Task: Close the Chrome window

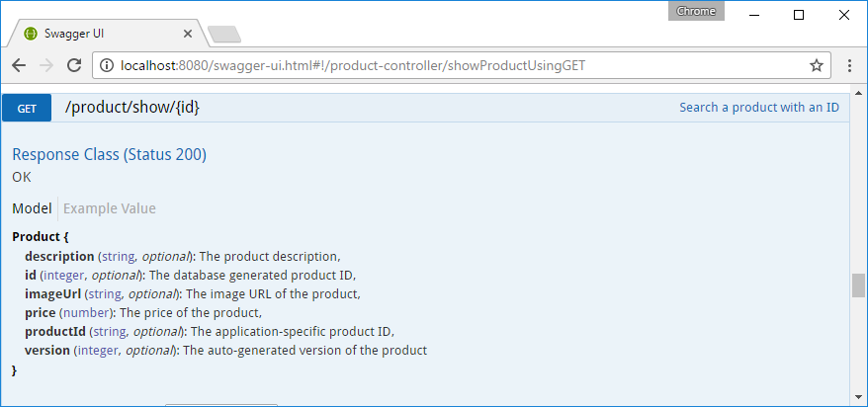Action: click(842, 14)
